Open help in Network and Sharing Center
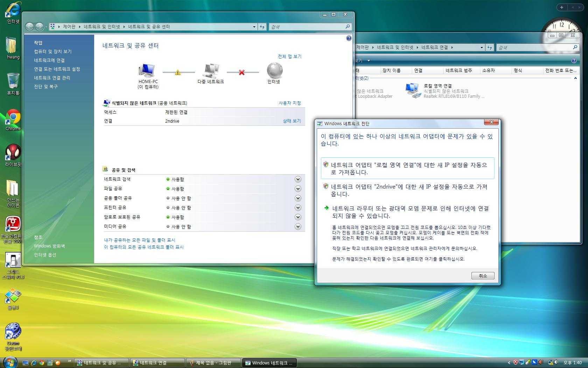This screenshot has height=368, width=588. click(349, 38)
